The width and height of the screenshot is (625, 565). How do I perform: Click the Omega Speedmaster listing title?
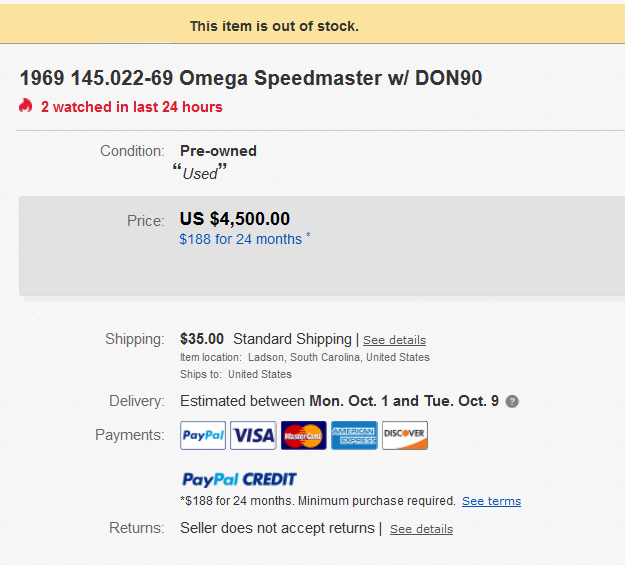(x=251, y=78)
